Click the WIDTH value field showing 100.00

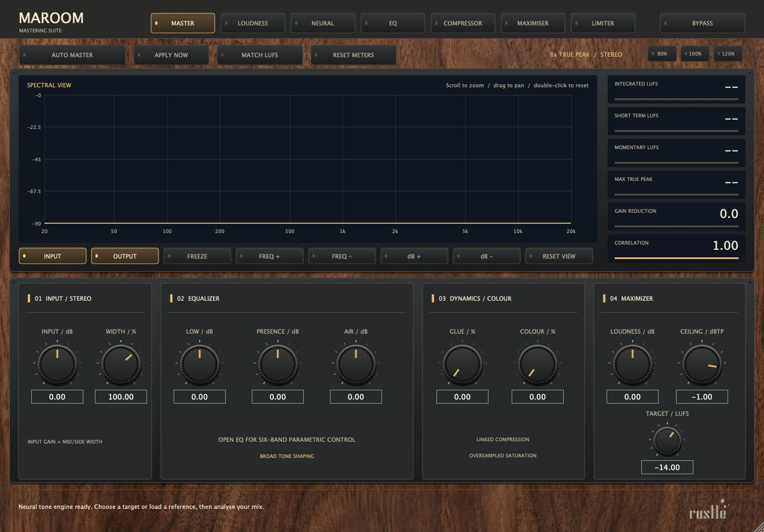(x=121, y=397)
